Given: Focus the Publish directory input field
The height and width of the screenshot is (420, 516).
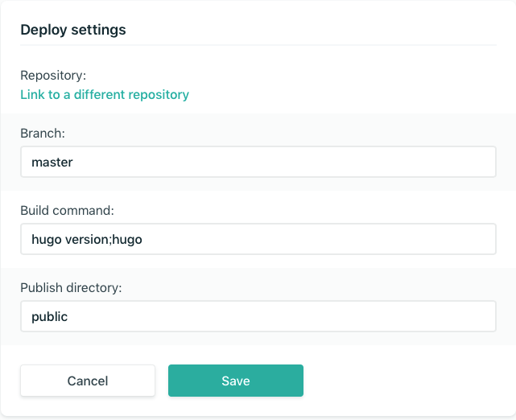Looking at the screenshot, I should 258,316.
